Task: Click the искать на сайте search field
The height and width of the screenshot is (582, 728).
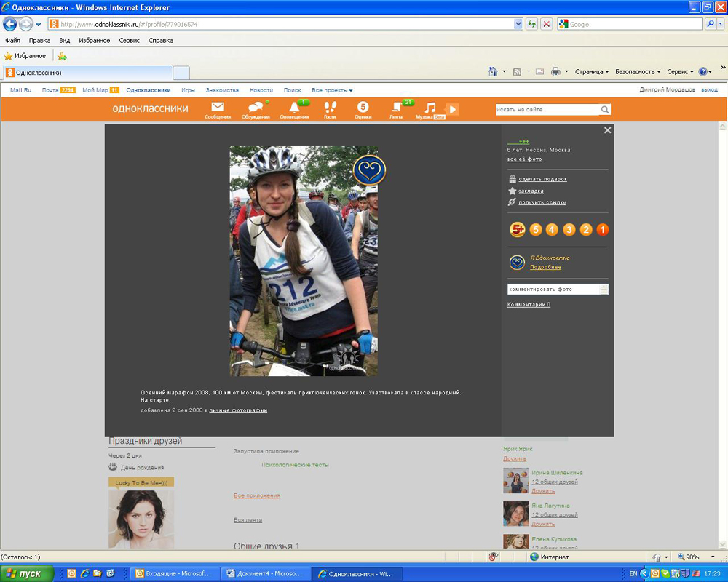Action: tap(547, 110)
